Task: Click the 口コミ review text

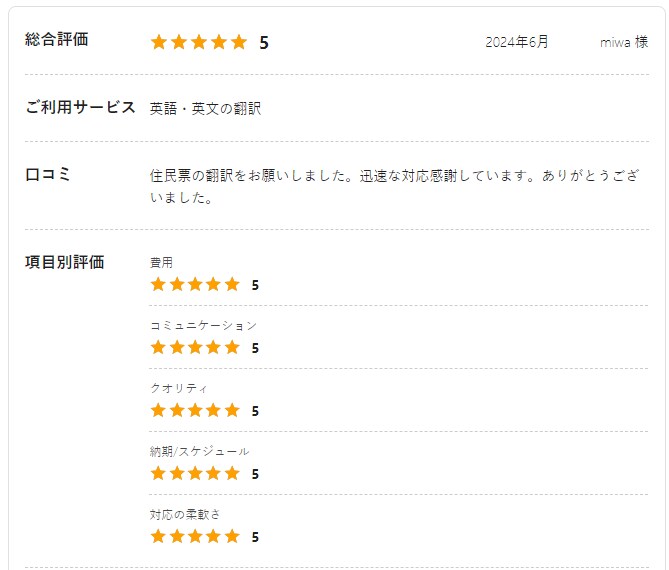Action: 395,186
